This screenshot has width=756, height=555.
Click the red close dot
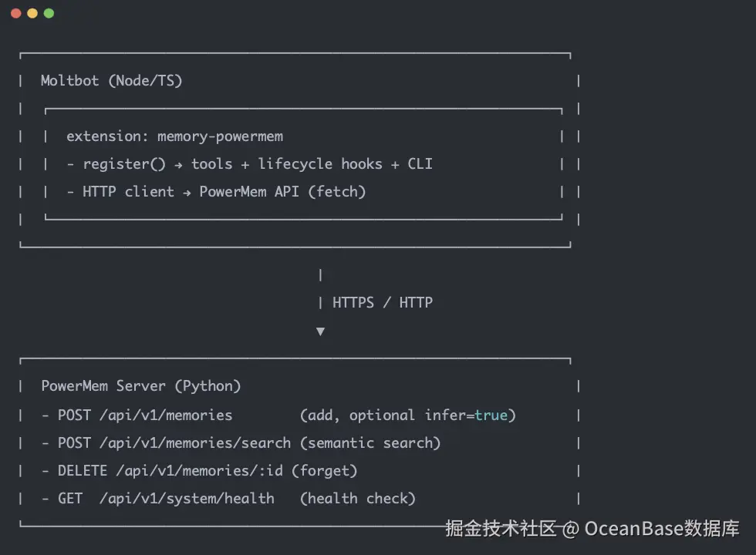15,13
